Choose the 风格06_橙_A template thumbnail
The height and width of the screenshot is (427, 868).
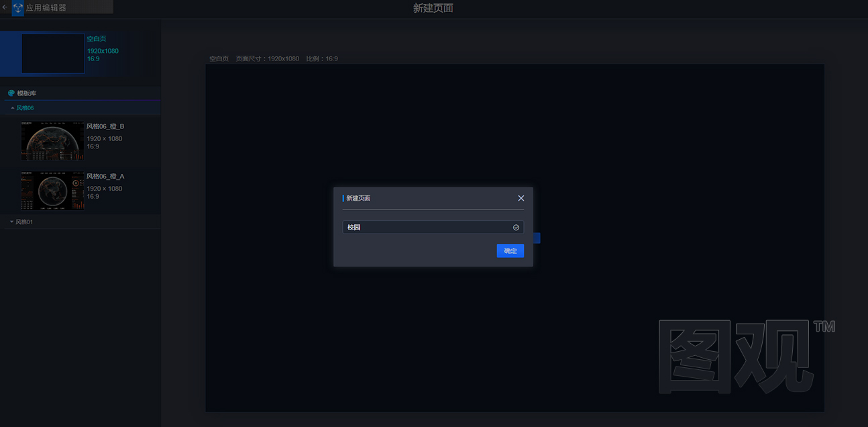coord(52,191)
